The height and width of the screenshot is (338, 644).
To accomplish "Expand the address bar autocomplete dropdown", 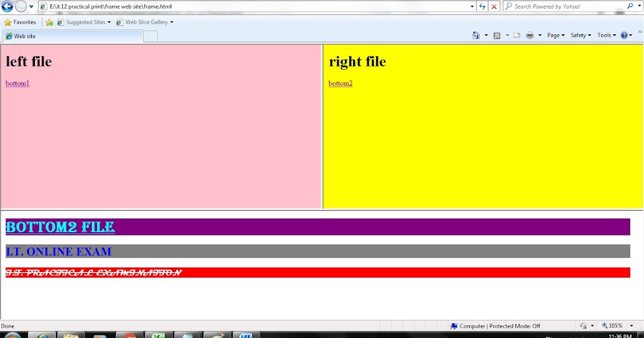I will (472, 6).
